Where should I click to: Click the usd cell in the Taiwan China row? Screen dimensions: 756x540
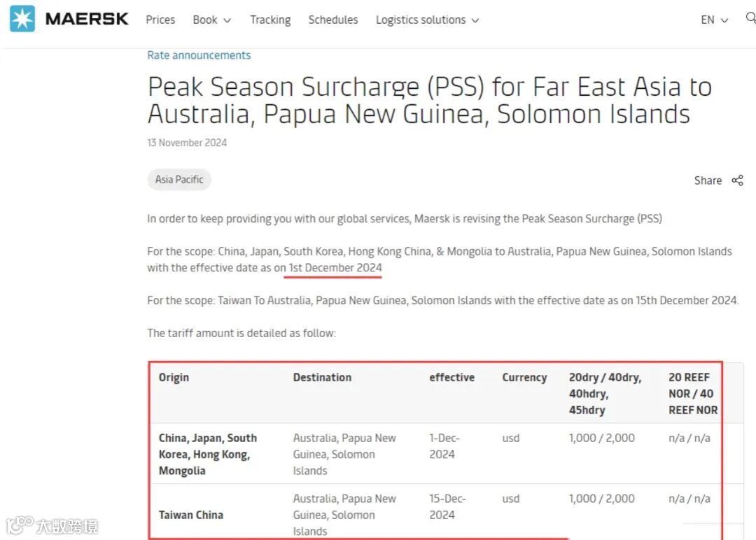point(511,499)
